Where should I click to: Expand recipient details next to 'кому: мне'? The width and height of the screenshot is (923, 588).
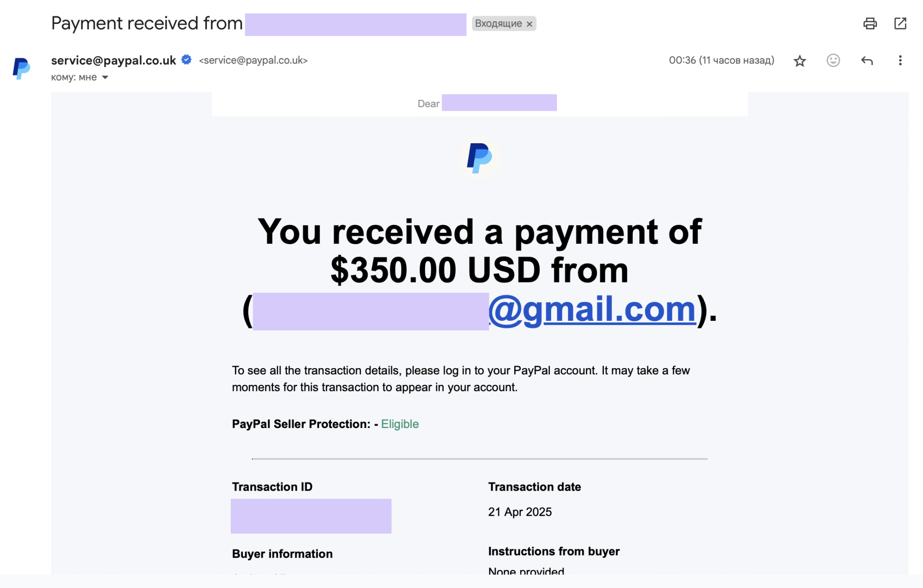pos(105,77)
